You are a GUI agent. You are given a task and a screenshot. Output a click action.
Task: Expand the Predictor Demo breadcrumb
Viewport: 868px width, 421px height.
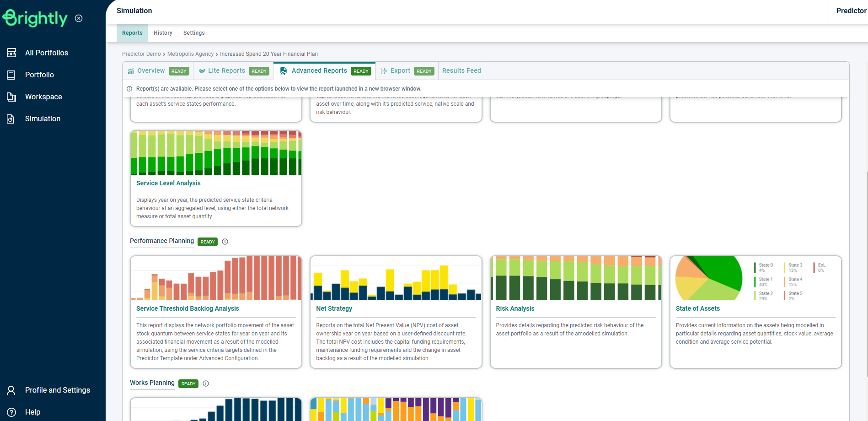click(141, 54)
